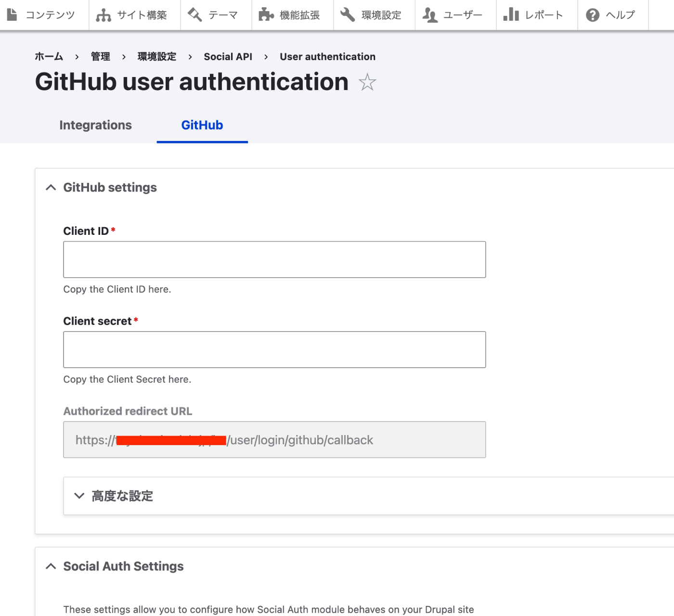Click the レポート bar chart icon

[511, 15]
